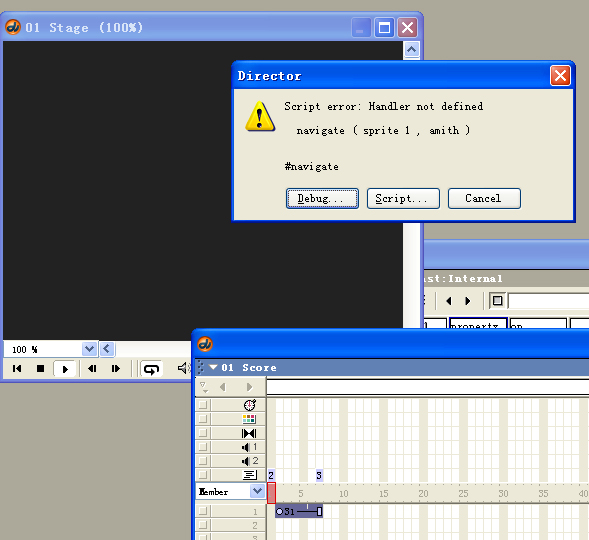This screenshot has width=589, height=540.
Task: Step forward one frame
Action: tap(116, 368)
